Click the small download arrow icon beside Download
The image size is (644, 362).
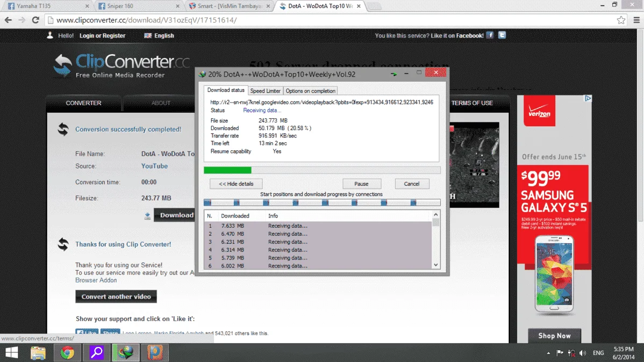pos(147,215)
